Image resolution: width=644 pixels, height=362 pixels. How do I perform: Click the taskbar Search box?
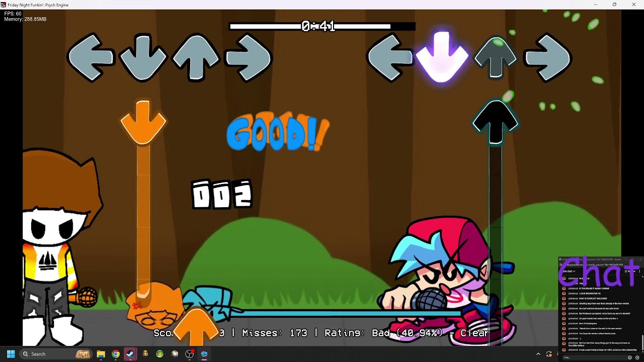56,354
